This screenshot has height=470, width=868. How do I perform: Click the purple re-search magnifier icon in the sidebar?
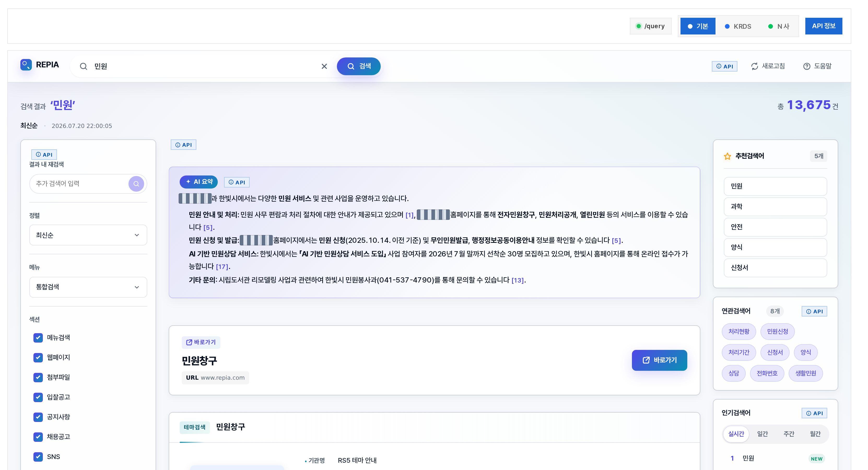pyautogui.click(x=136, y=184)
